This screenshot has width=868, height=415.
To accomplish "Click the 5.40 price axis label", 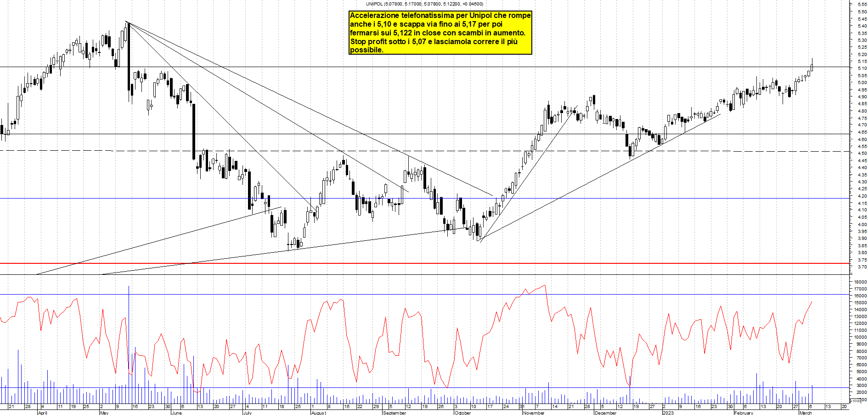I will click(862, 26).
